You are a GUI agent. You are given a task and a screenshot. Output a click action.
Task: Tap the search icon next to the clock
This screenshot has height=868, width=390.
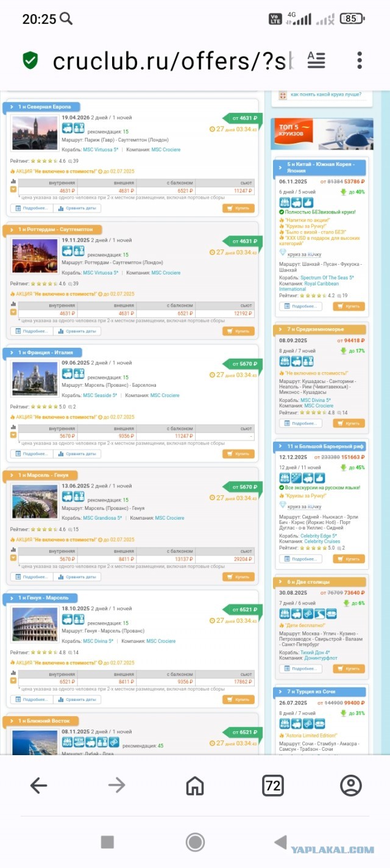(x=66, y=18)
